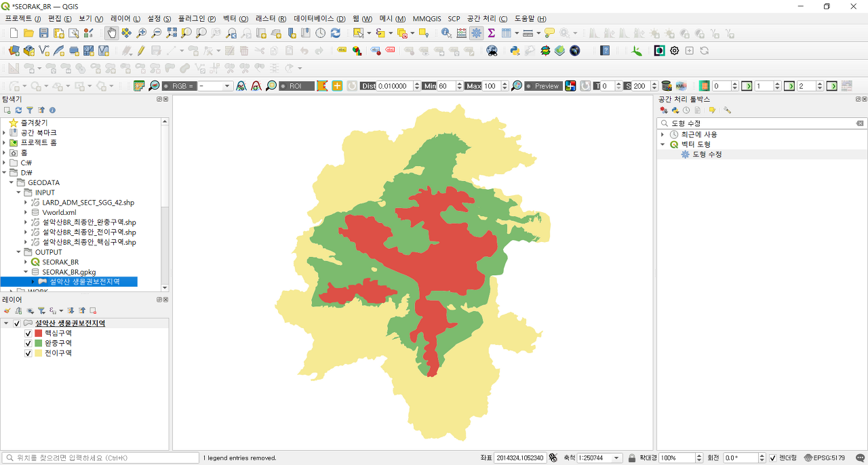Image resolution: width=868 pixels, height=465 pixels.
Task: Collapse the 설악산 생물권보전지역 layer legend
Action: click(x=6, y=323)
